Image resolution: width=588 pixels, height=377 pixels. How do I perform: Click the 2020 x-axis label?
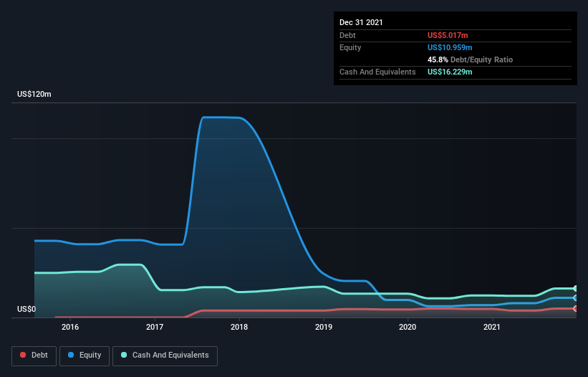pos(408,327)
